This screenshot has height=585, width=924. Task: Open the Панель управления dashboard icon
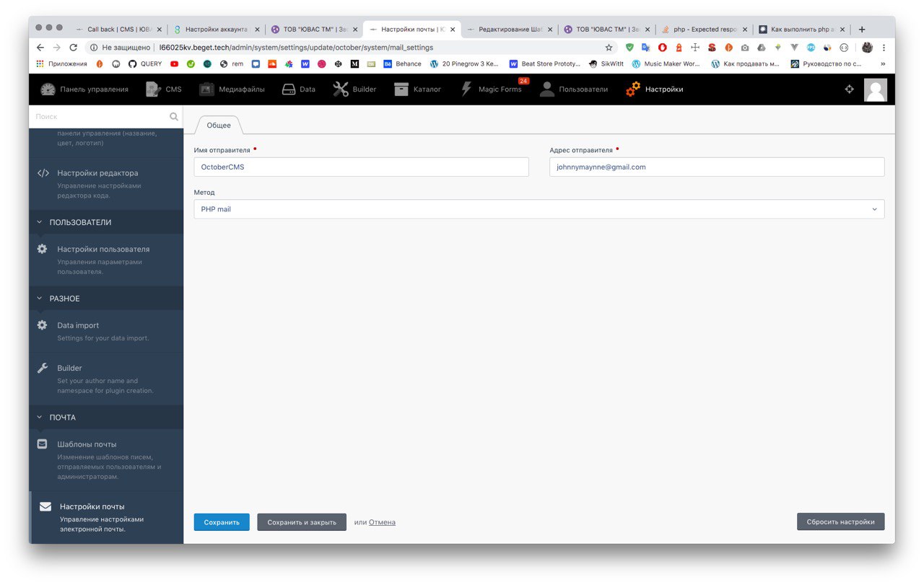coord(48,89)
